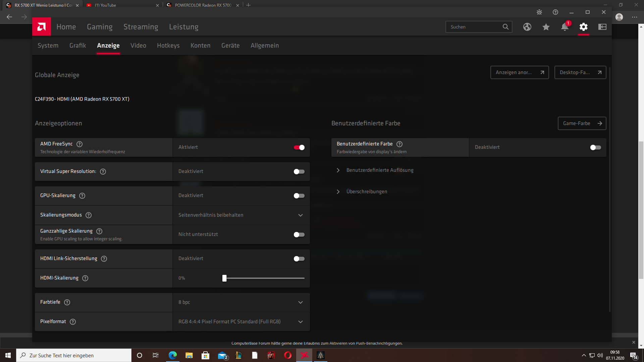This screenshot has height=362, width=644.
Task: Open the notifications bell
Action: 565,27
